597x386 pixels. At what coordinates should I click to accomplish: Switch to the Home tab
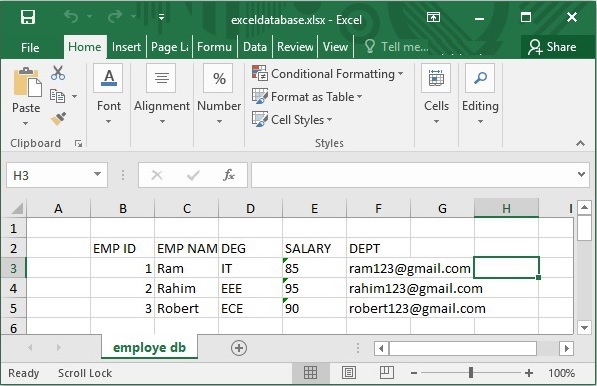85,47
